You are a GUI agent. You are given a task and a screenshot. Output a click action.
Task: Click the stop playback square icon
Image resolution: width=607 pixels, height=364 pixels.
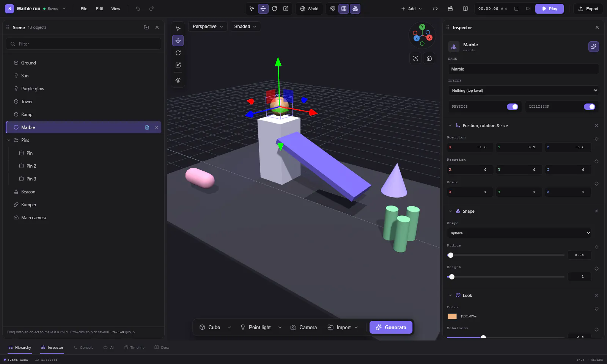516,9
